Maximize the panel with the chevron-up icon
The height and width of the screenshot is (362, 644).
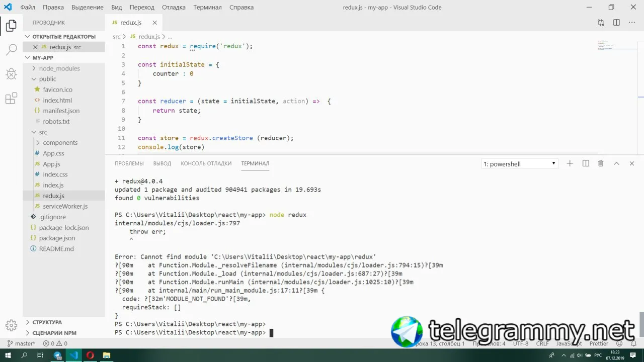tap(616, 163)
